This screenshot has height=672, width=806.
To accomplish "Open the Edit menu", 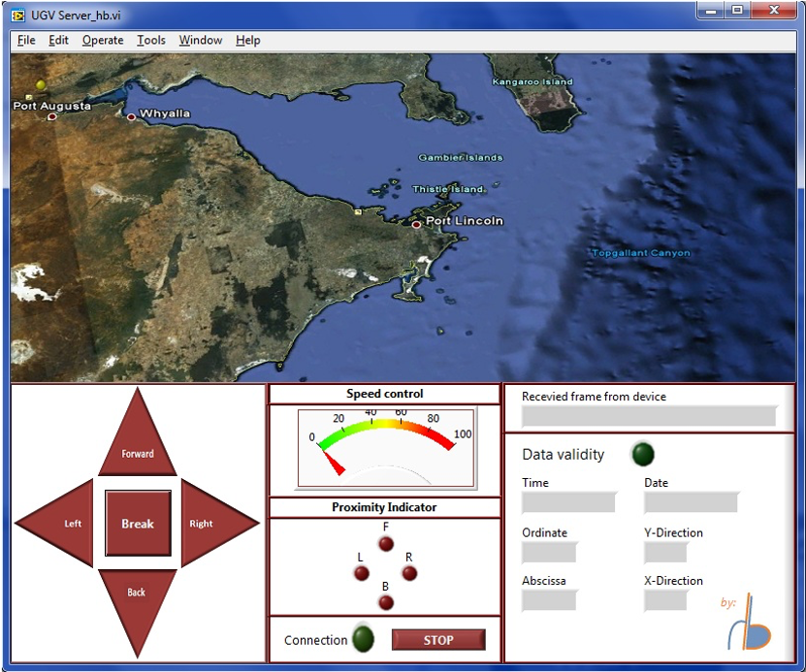I will [58, 40].
